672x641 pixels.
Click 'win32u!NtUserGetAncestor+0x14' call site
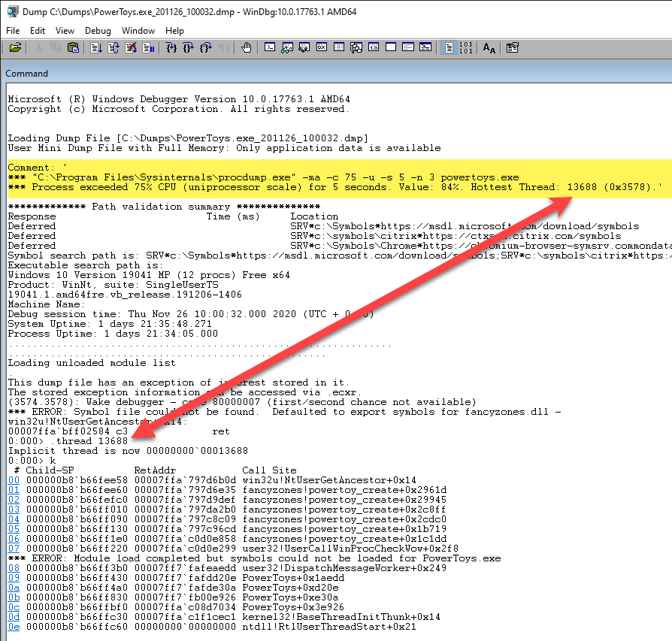click(329, 480)
